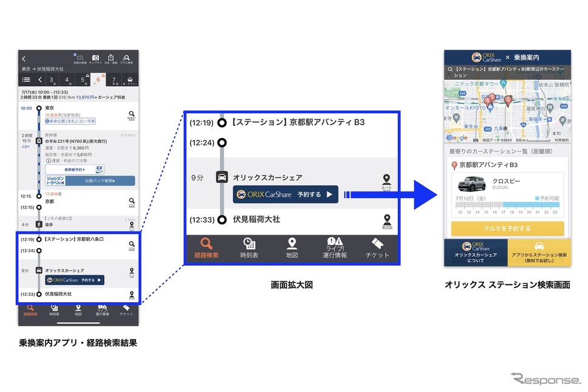This screenshot has height=392, width=588.
Task: Click Nozomi 221 train name text
Action: point(76,142)
